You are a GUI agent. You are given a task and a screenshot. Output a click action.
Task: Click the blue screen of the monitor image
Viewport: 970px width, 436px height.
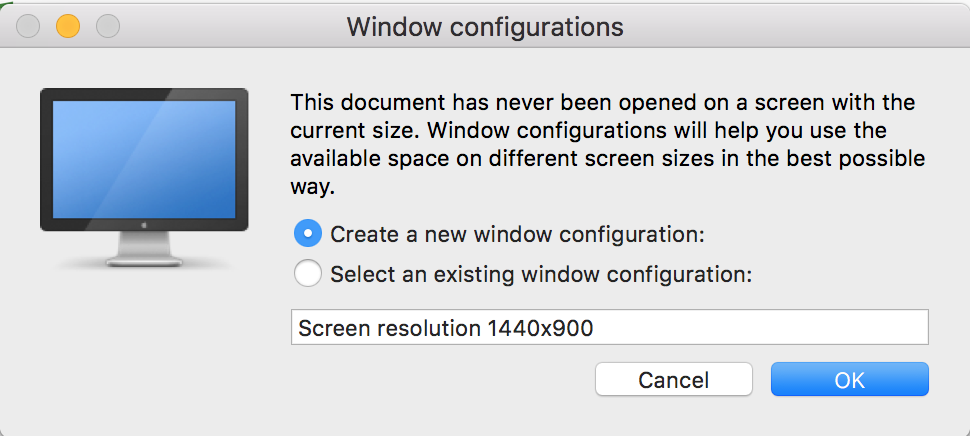coord(142,158)
